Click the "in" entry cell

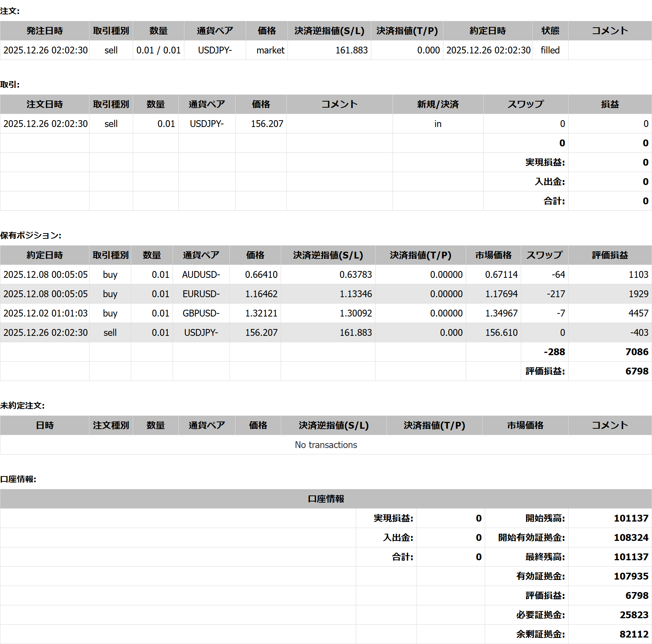(438, 124)
